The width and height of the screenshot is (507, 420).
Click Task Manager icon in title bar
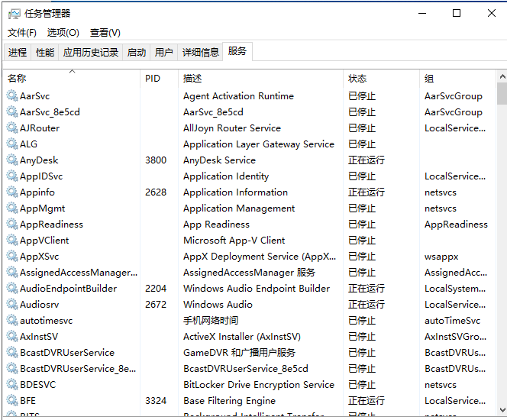tap(14, 13)
